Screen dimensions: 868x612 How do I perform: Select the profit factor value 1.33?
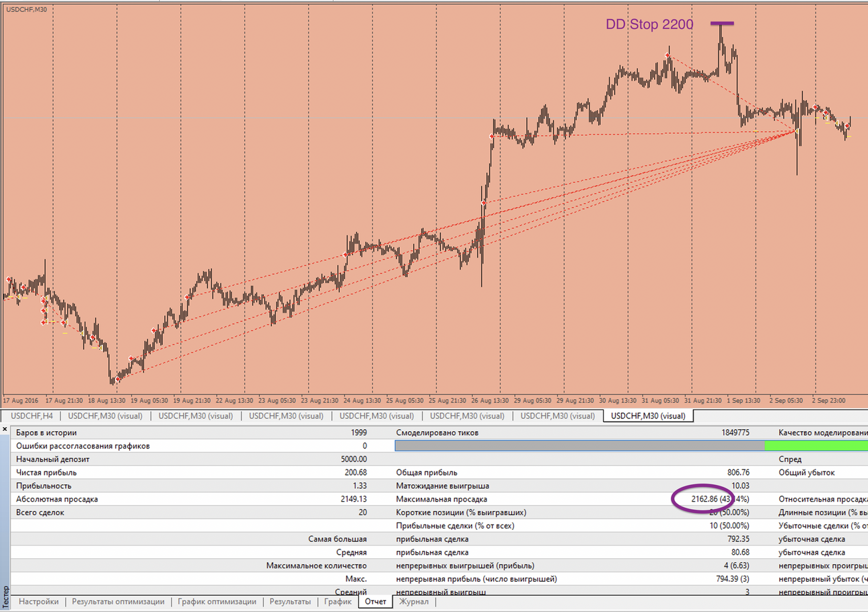tap(360, 486)
